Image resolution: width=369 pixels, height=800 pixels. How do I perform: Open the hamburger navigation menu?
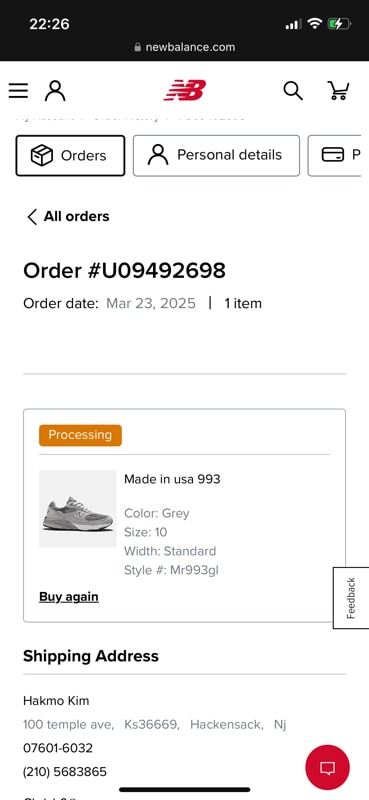[x=18, y=91]
